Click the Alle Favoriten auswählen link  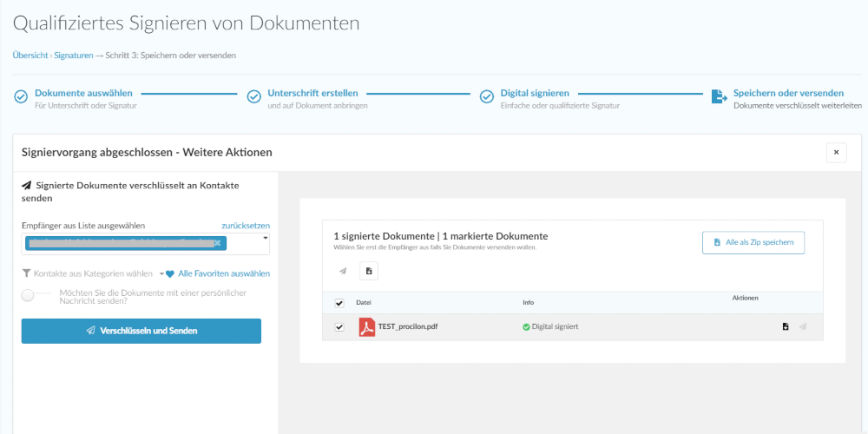pyautogui.click(x=224, y=273)
